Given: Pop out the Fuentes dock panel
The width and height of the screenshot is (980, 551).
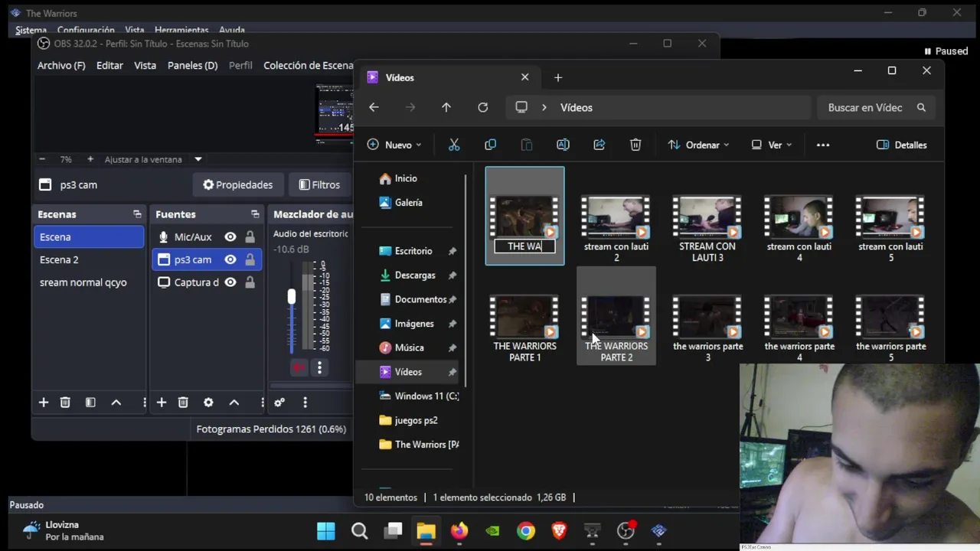Looking at the screenshot, I should pos(255,214).
